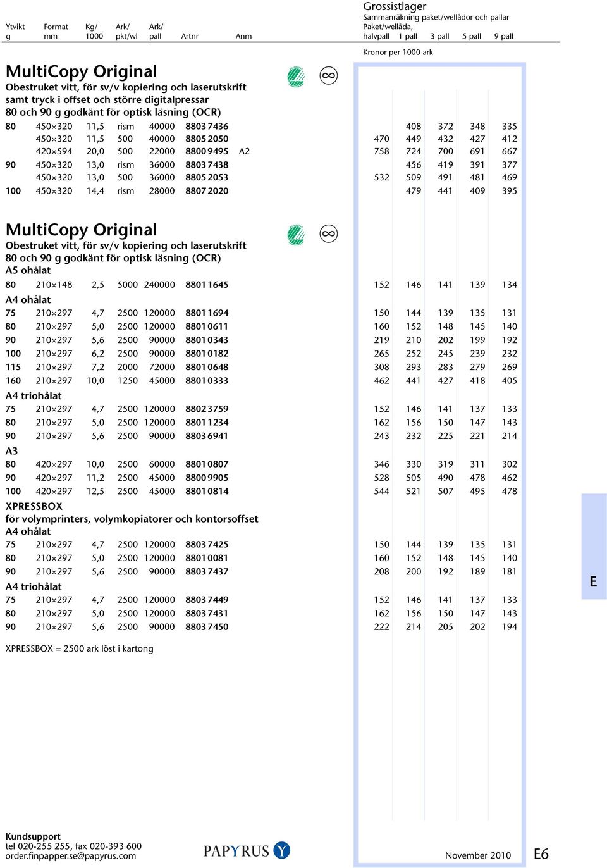
Task: Click the page number 'E6'
Action: coord(541,854)
